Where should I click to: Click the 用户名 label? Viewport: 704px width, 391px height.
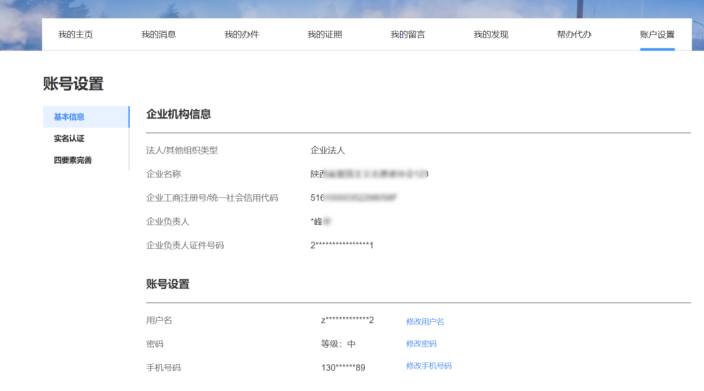click(159, 320)
